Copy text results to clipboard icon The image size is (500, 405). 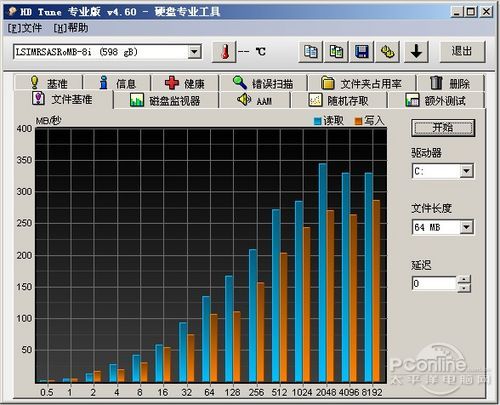tap(311, 52)
